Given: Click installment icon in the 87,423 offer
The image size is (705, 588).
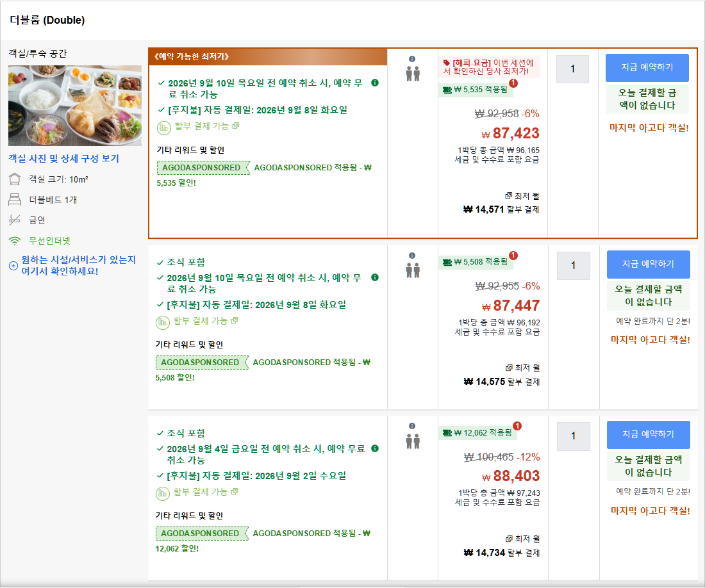Looking at the screenshot, I should coord(163,128).
